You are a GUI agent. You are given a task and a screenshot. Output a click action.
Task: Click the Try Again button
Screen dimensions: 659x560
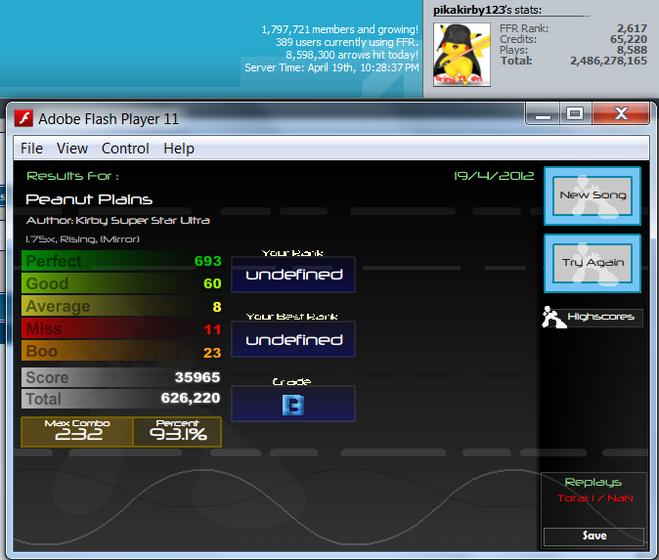point(593,263)
